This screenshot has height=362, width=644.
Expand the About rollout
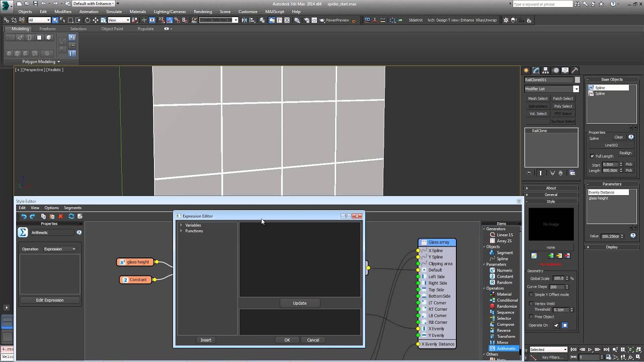tap(551, 188)
